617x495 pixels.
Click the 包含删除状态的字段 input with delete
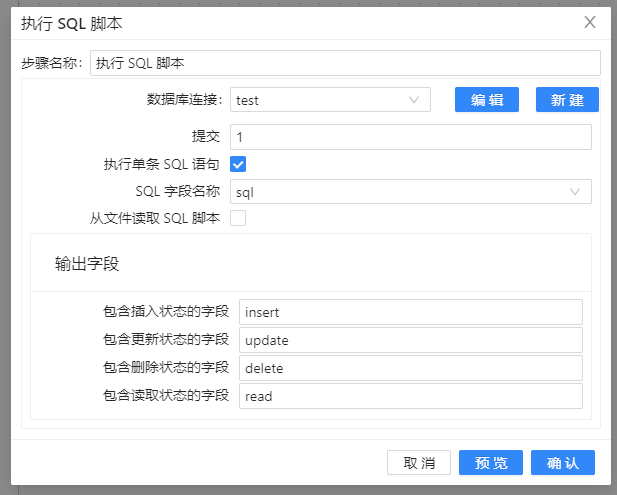coord(410,368)
